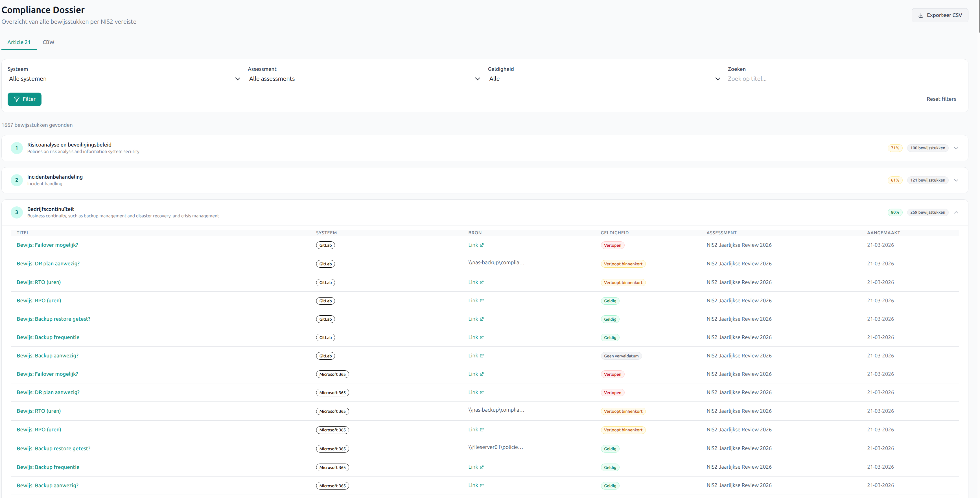Open Bewijs: Backup frequentie for GitLab
The width and height of the screenshot is (980, 498).
48,337
